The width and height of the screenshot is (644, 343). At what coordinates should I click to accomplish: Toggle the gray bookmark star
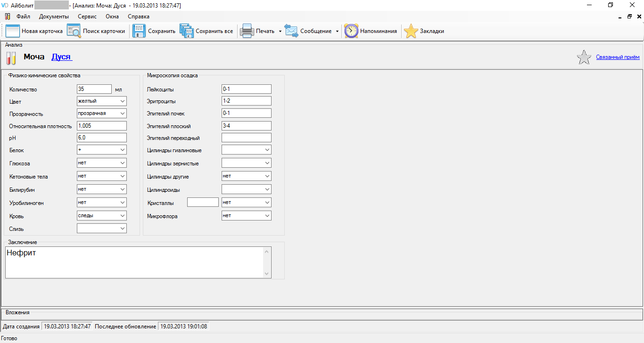click(584, 57)
